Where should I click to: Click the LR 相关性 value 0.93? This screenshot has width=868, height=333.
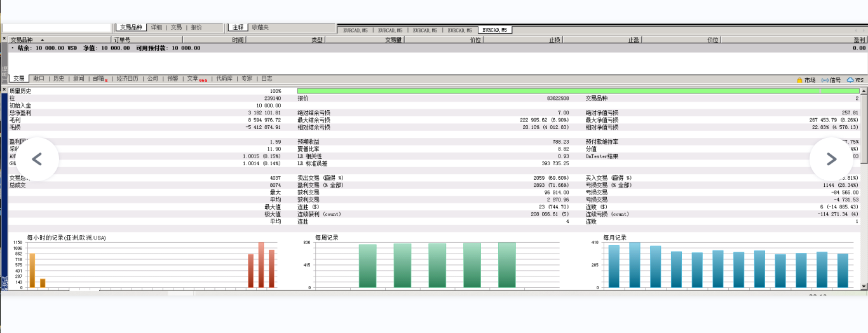point(564,156)
